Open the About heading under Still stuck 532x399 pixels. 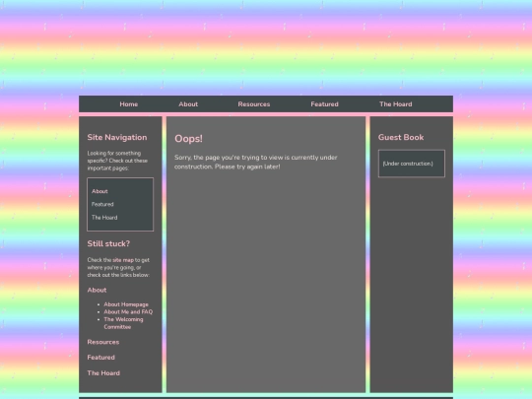[97, 290]
